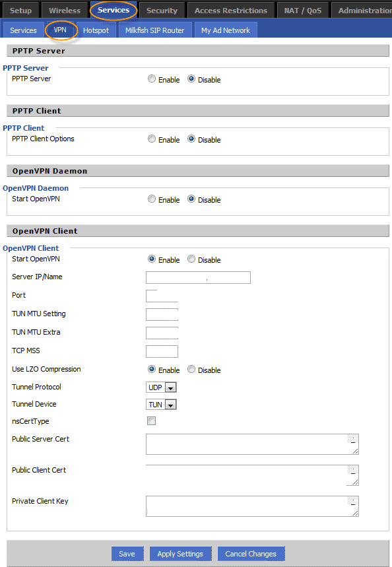Image resolution: width=392 pixels, height=567 pixels.
Task: Switch to the Wireless main tab
Action: 65,11
